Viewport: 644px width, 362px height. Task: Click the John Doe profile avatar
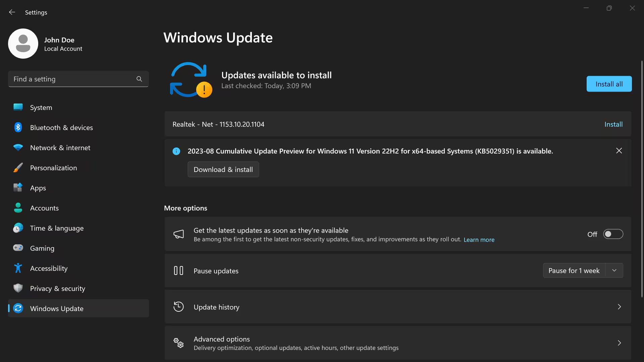pyautogui.click(x=23, y=43)
